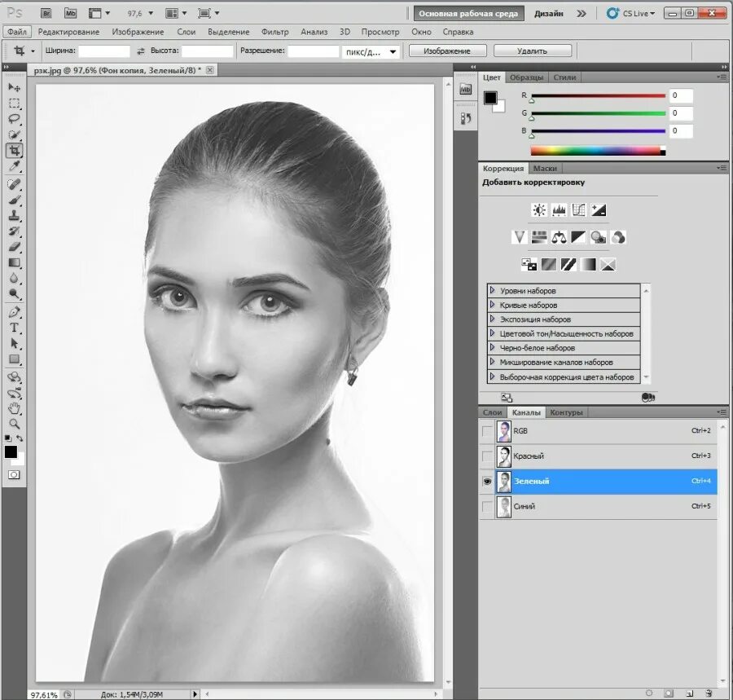Add a Brightness/Contrast adjustment via sun icon
Viewport: 733px width, 700px height.
tap(538, 210)
